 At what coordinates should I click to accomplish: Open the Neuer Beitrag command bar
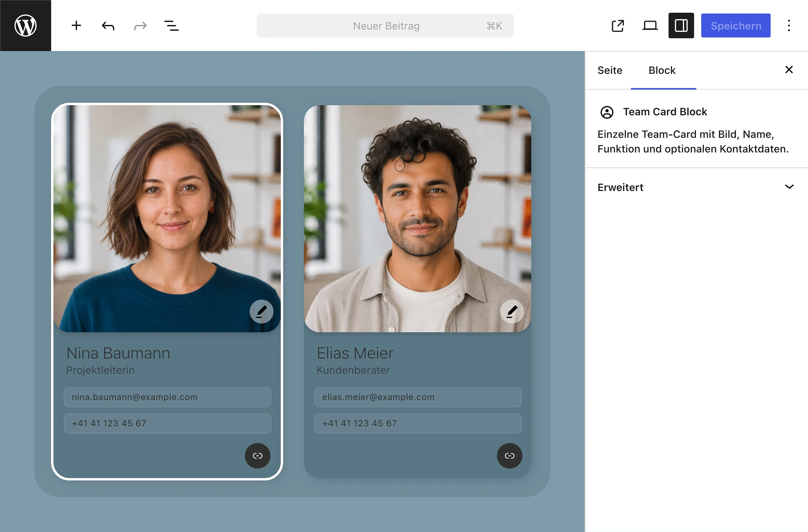click(x=385, y=26)
